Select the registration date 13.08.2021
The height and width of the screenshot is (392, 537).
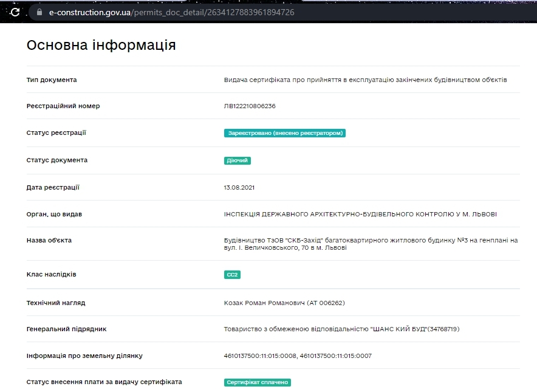(239, 187)
